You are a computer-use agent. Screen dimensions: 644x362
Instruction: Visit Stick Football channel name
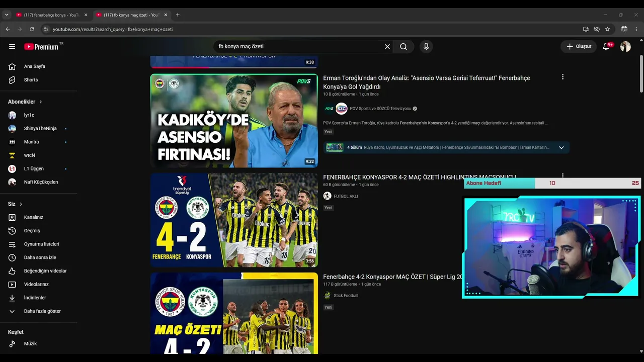tap(346, 296)
